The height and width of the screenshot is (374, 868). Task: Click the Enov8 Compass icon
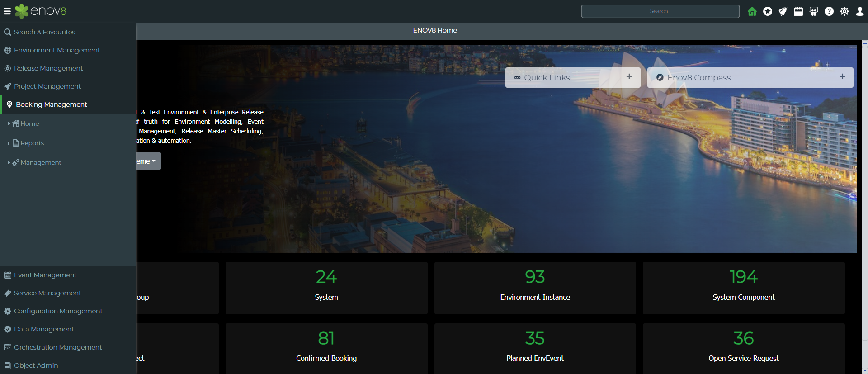click(x=660, y=78)
